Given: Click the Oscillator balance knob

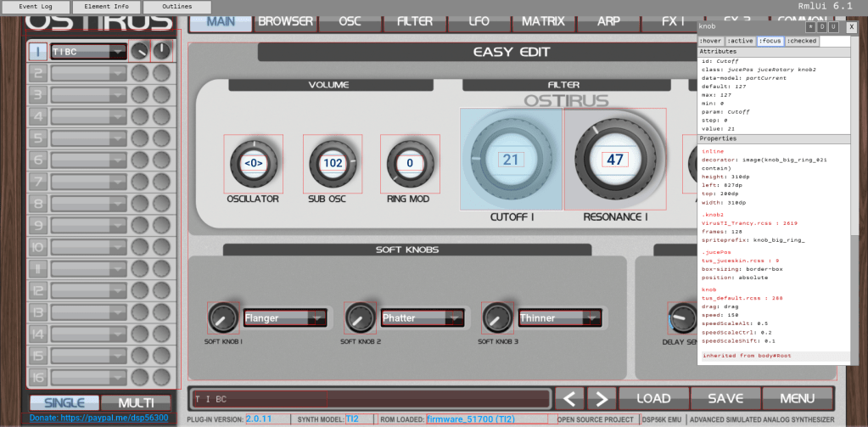Looking at the screenshot, I should coord(253,163).
